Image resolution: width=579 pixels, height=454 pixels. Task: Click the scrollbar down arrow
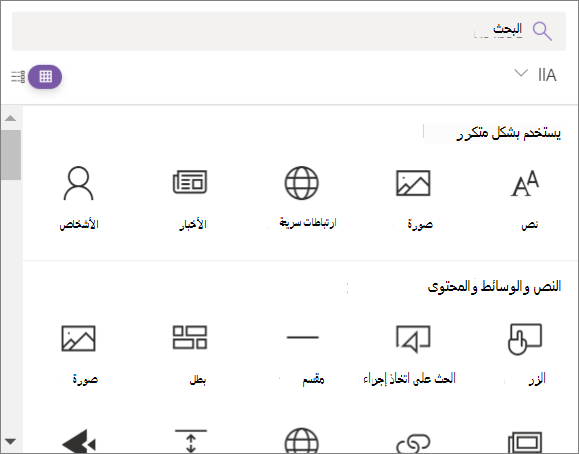coord(11,441)
